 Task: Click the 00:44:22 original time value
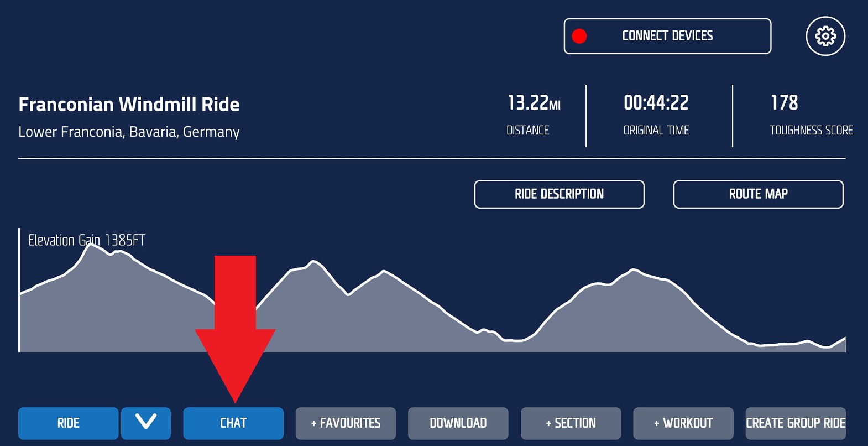[x=656, y=102]
